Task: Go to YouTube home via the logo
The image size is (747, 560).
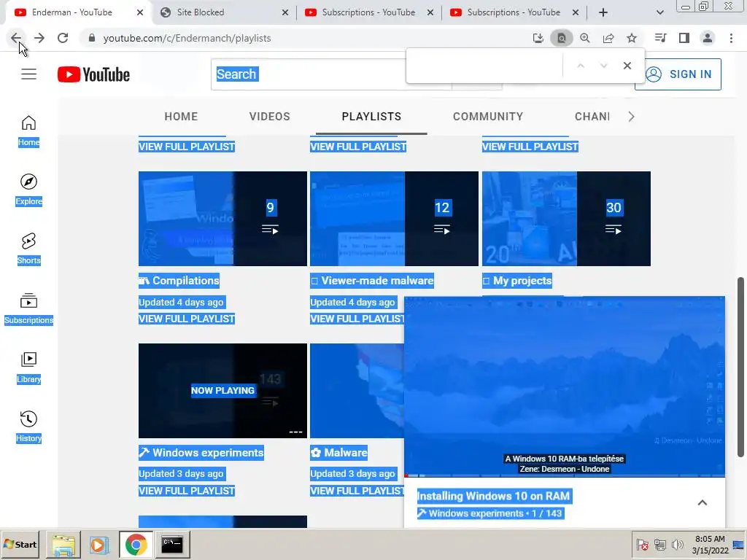Action: [x=93, y=74]
